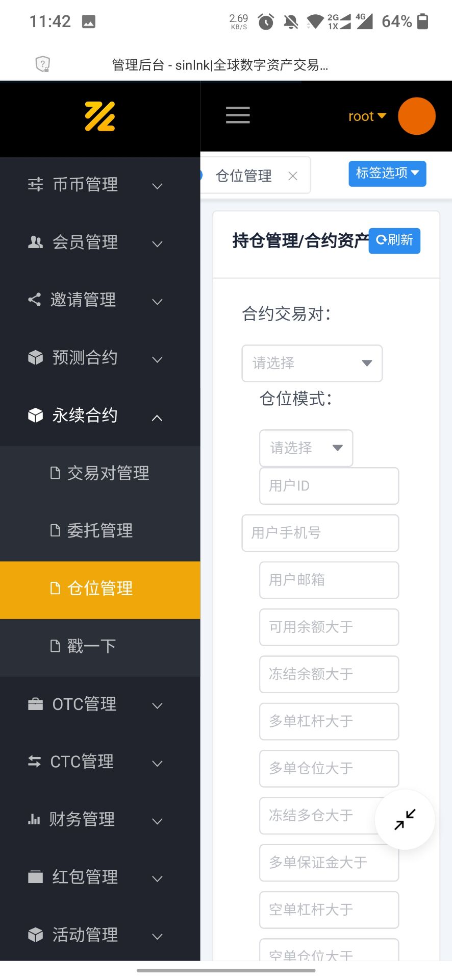Open the 委托管理 submenu item
Screen dimensions: 452x980
point(99,531)
